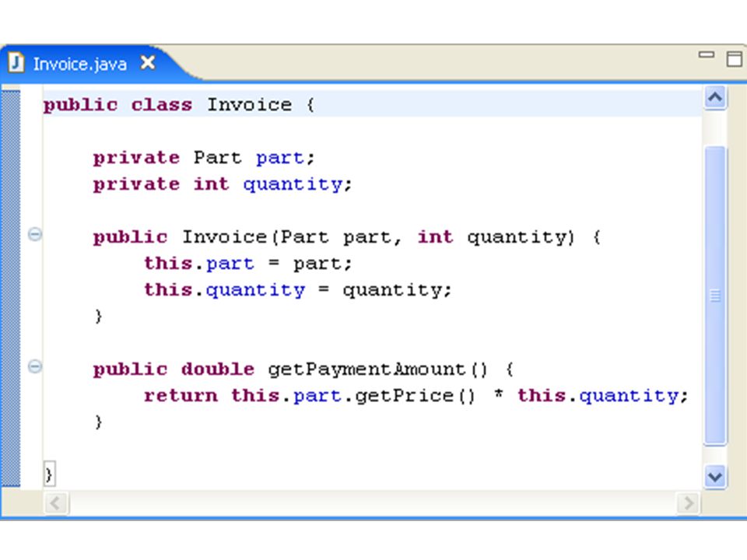Click 'this.part = part;' statement

pos(248,264)
